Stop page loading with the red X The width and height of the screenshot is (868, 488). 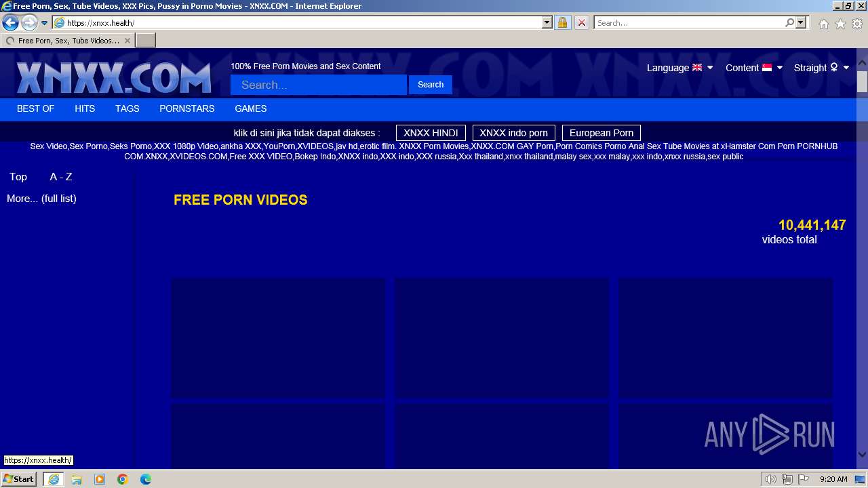(582, 23)
